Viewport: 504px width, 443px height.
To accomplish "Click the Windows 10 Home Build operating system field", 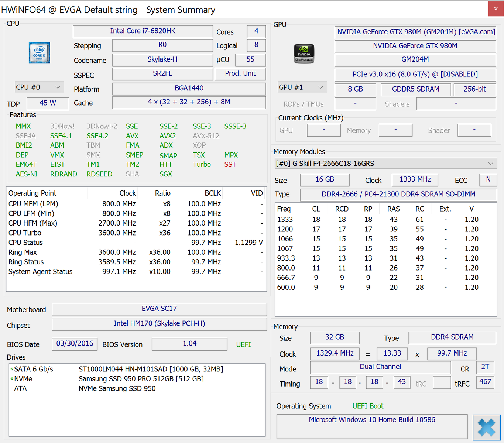I will point(372,426).
